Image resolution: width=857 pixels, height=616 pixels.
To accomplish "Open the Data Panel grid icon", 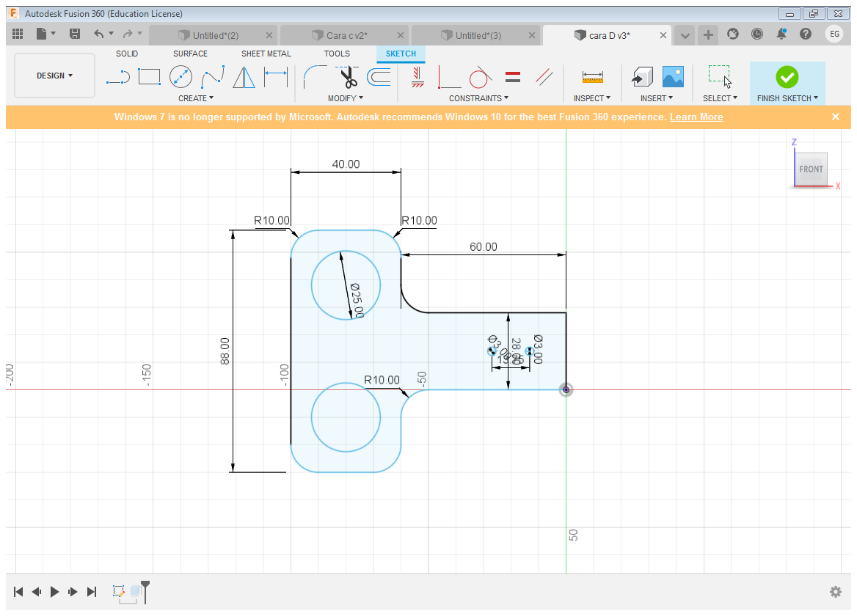I will [x=18, y=34].
